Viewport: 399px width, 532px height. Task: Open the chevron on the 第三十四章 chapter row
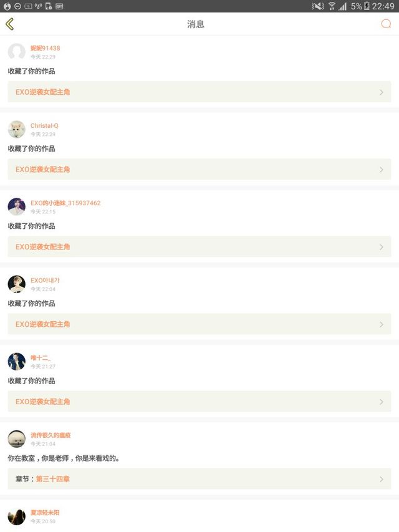(x=381, y=479)
